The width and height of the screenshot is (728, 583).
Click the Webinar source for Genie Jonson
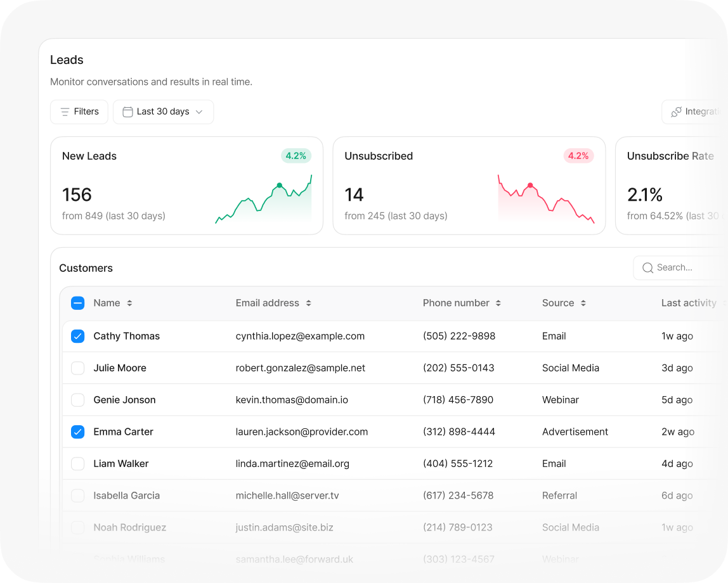tap(561, 400)
